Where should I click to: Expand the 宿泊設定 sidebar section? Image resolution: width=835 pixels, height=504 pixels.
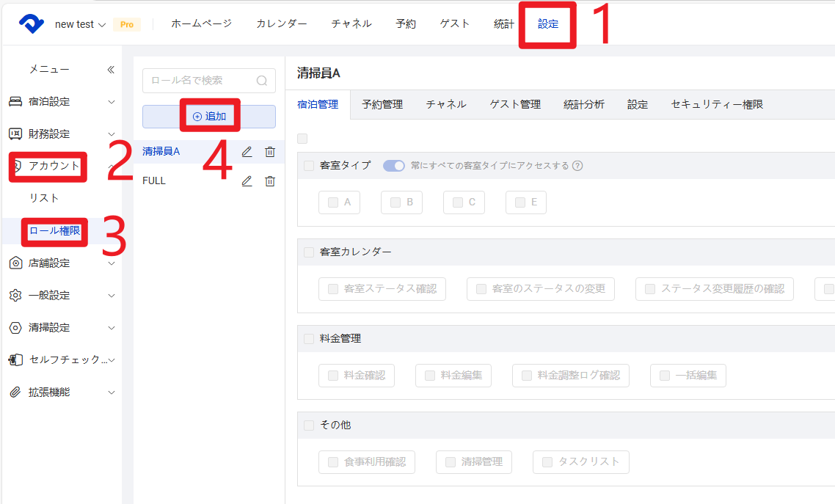click(x=62, y=102)
